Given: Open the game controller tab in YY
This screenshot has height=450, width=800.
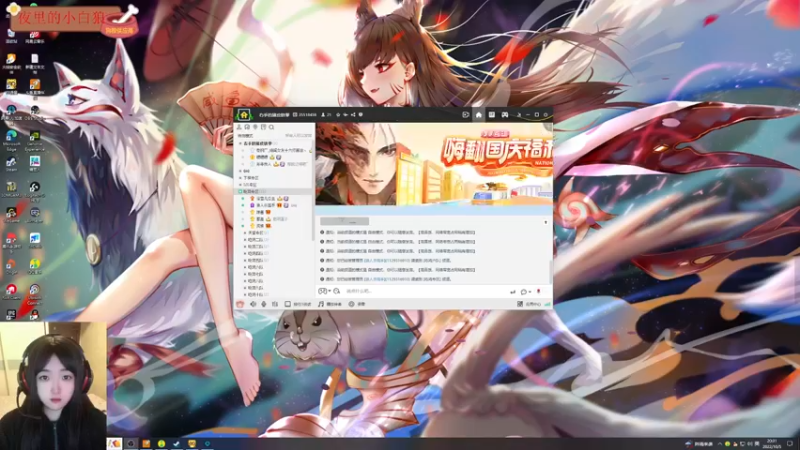Looking at the screenshot, I should [505, 115].
